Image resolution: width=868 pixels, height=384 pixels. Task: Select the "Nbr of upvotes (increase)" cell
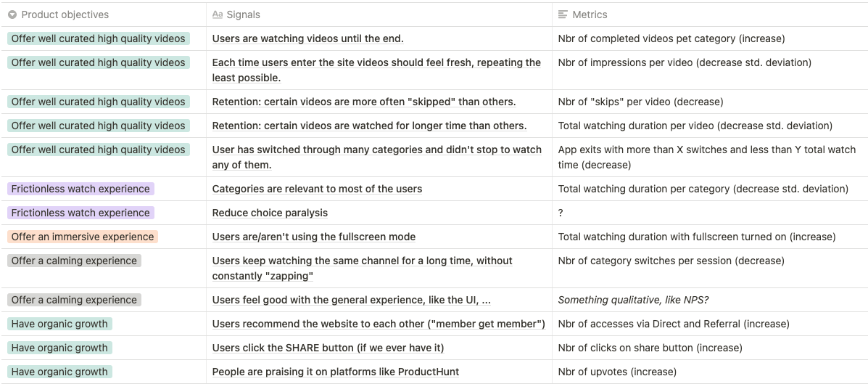click(617, 372)
